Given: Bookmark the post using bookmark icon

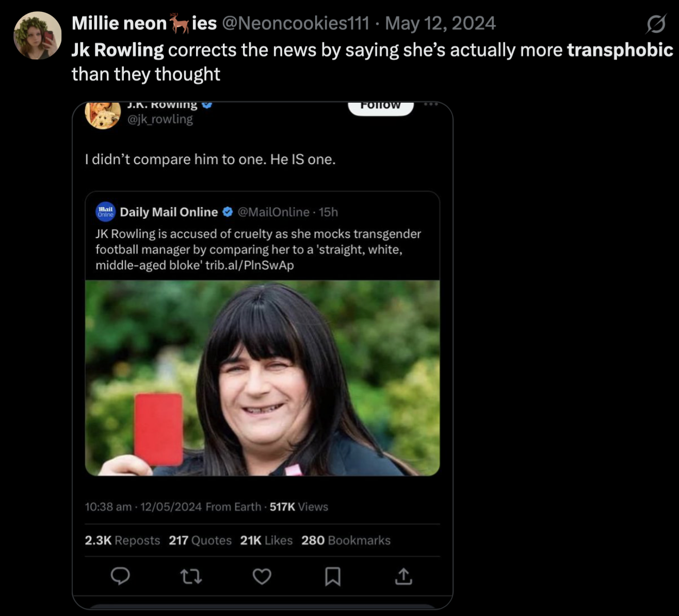Looking at the screenshot, I should click(x=333, y=576).
